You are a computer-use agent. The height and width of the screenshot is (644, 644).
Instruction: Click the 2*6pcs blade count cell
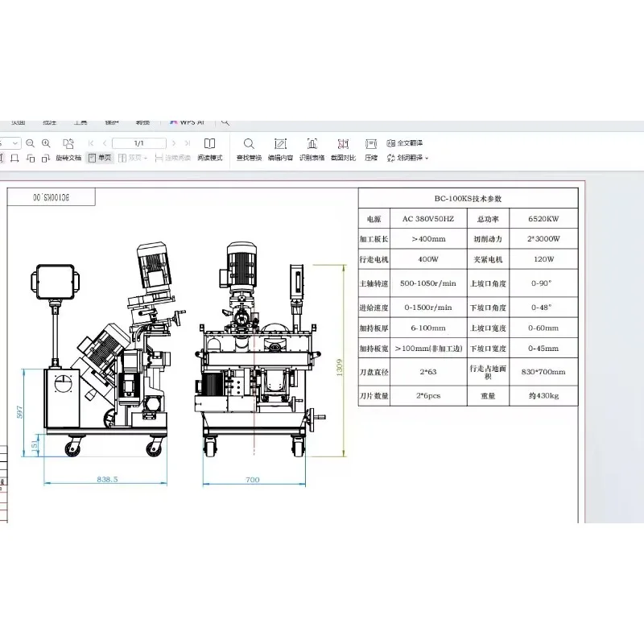(x=428, y=395)
